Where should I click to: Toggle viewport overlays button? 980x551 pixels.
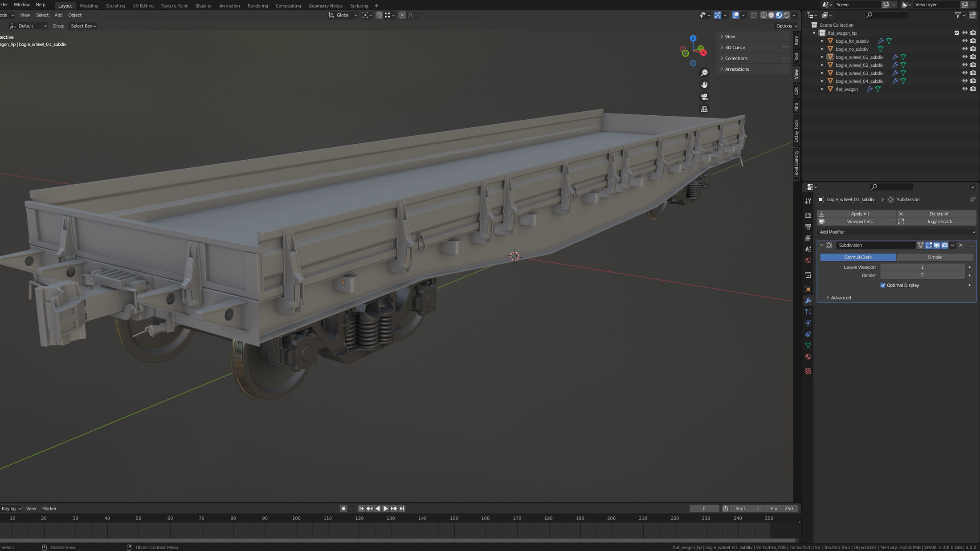(x=735, y=15)
